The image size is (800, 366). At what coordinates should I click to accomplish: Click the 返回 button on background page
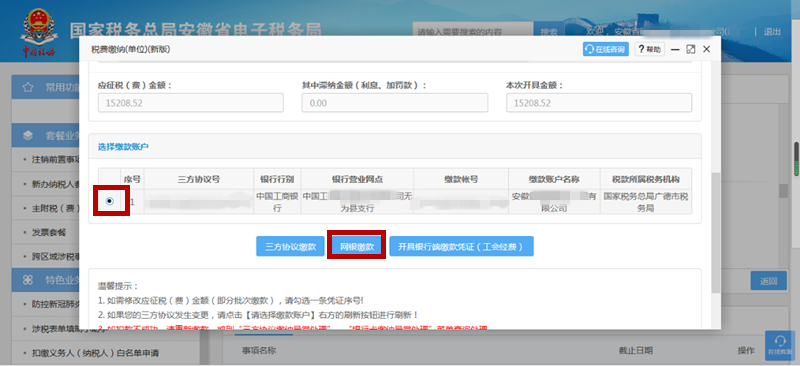768,281
